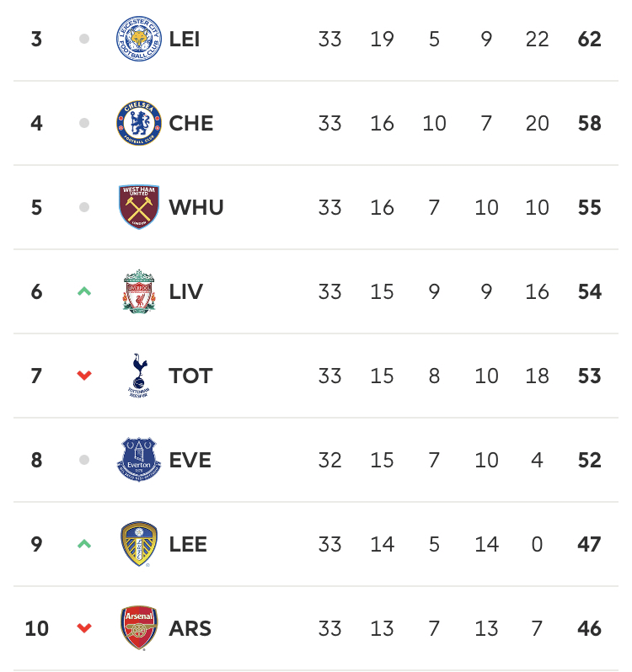Viewport: 632px width, 672px height.
Task: Open the Liverpool club crest
Action: click(138, 292)
